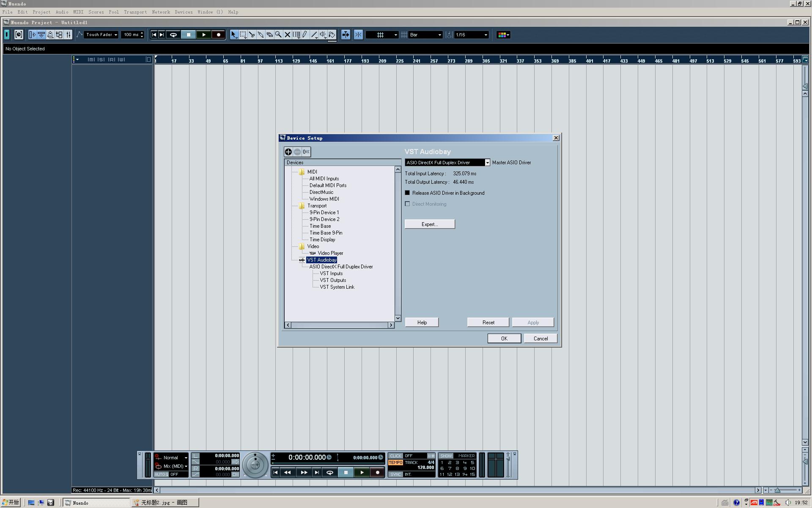Click the Reset button
This screenshot has width=812, height=508.
(488, 323)
